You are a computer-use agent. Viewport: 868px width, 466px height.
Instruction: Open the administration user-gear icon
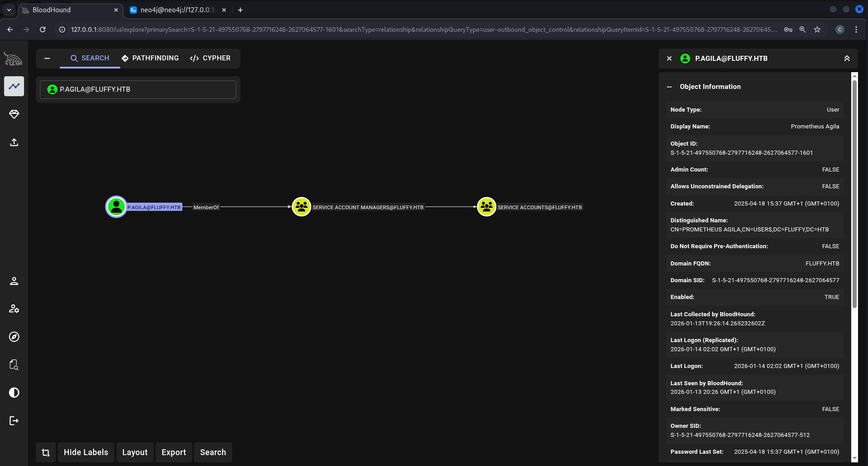14,309
